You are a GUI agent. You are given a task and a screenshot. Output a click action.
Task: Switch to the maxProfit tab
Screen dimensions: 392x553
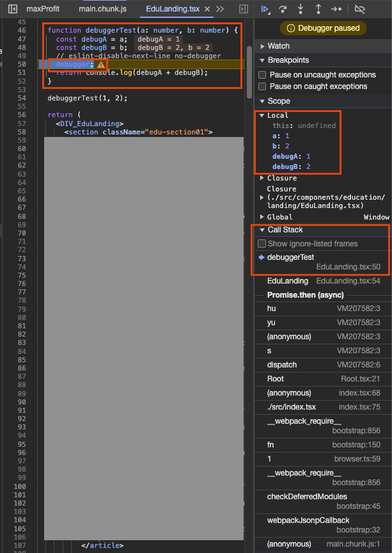43,9
